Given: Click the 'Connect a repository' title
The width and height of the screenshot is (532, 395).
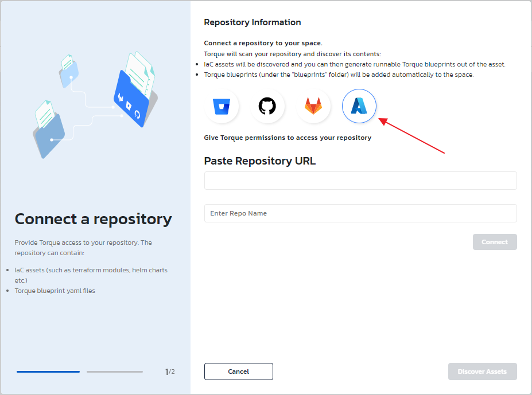Looking at the screenshot, I should (94, 219).
